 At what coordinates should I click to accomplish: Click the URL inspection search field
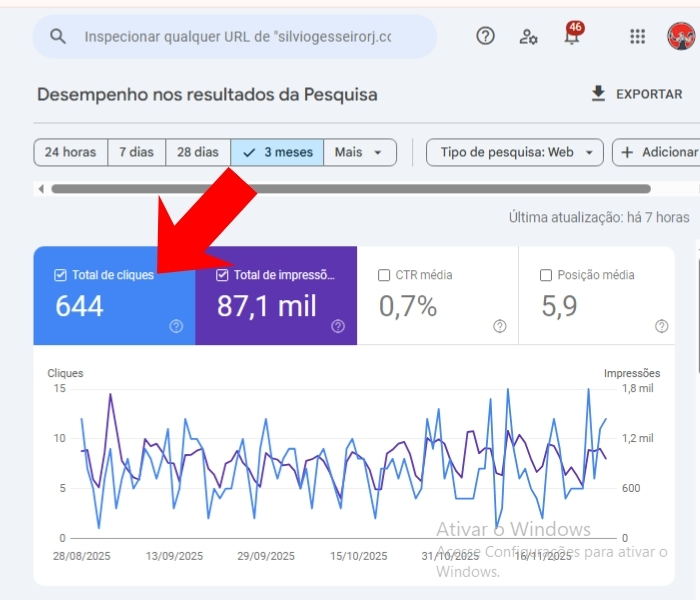pos(237,36)
